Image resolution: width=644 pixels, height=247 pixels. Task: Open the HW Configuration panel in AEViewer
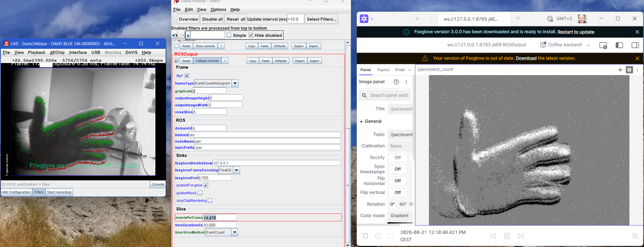pyautogui.click(x=16, y=192)
